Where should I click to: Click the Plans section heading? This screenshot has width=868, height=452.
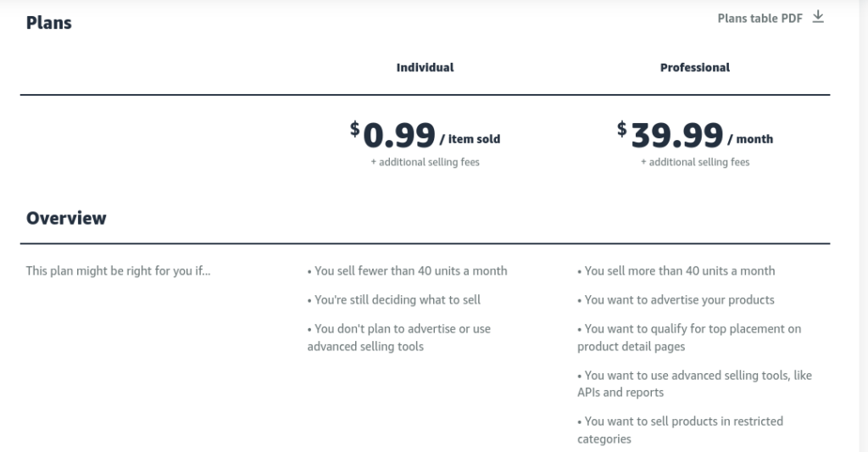[x=48, y=23]
